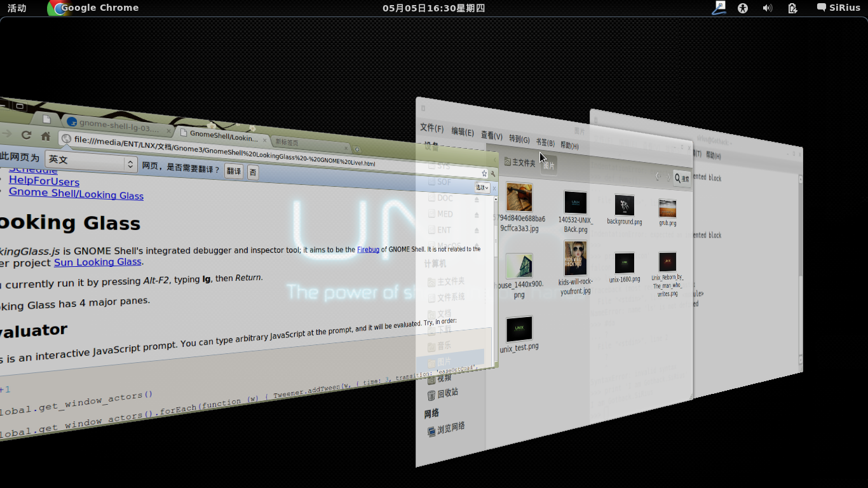Open the 查看(V) menu in file manager
The image size is (868, 488).
point(491,136)
